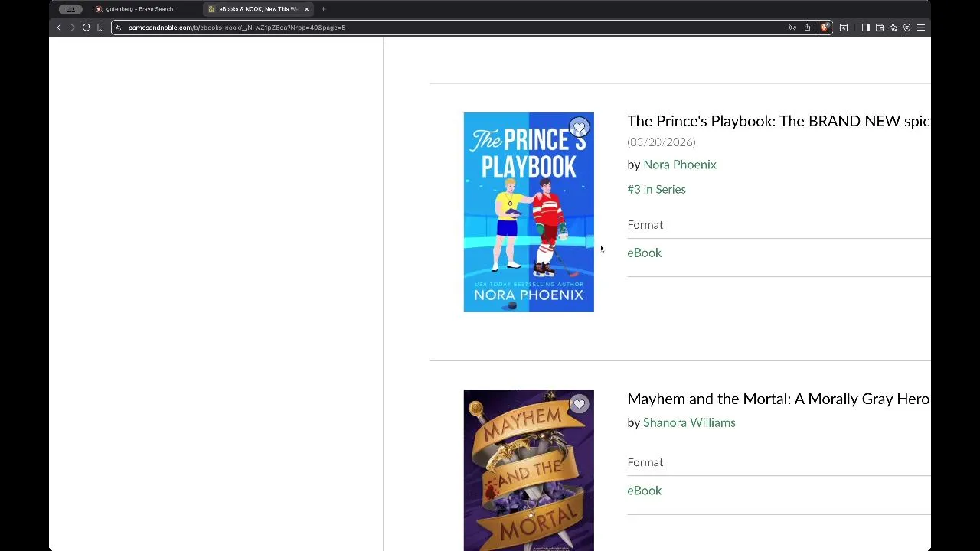Click The Prince's Playbook cover image

point(528,222)
